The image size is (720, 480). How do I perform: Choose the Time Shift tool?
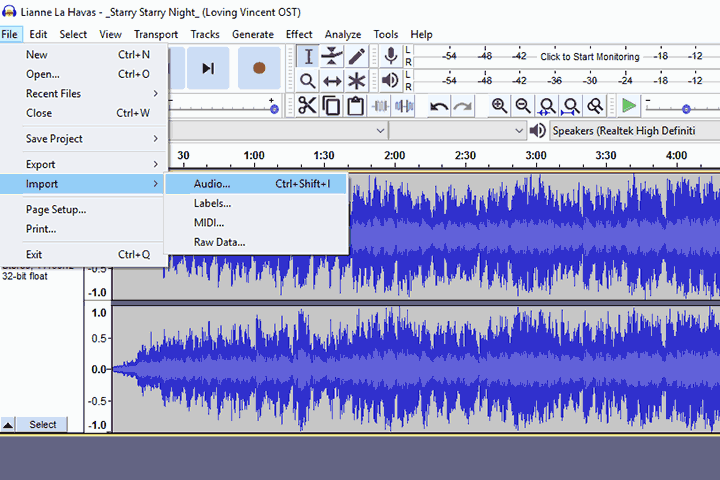(x=332, y=81)
